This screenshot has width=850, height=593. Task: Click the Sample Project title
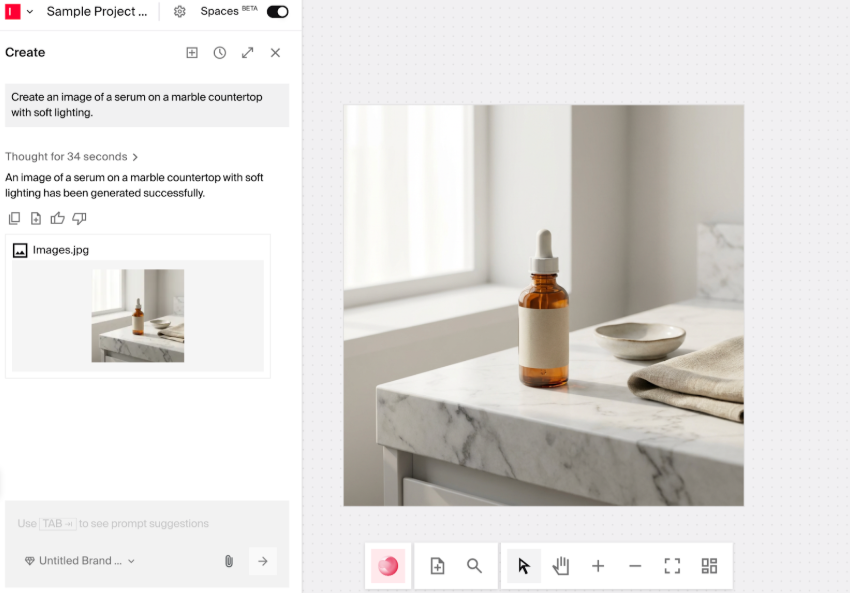97,12
